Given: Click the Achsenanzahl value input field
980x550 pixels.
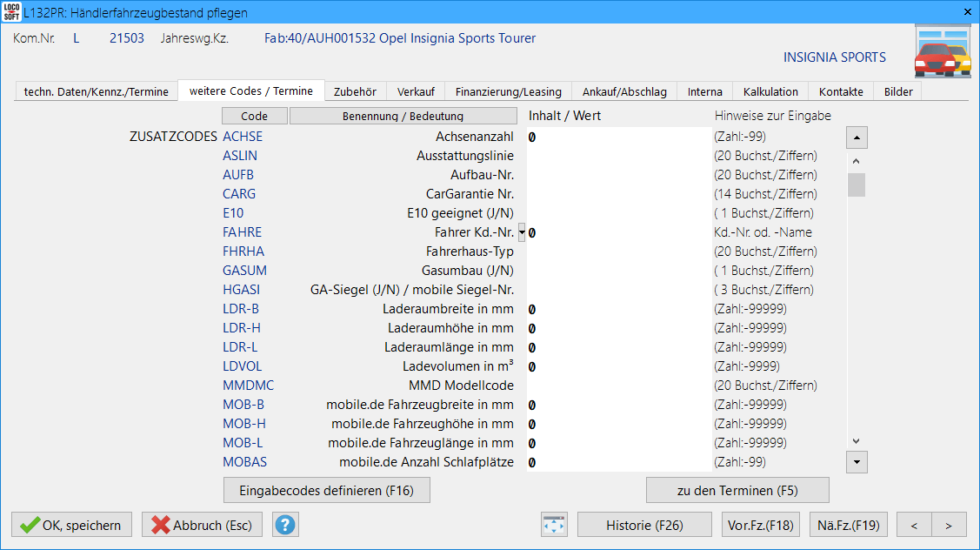Looking at the screenshot, I should coord(618,137).
